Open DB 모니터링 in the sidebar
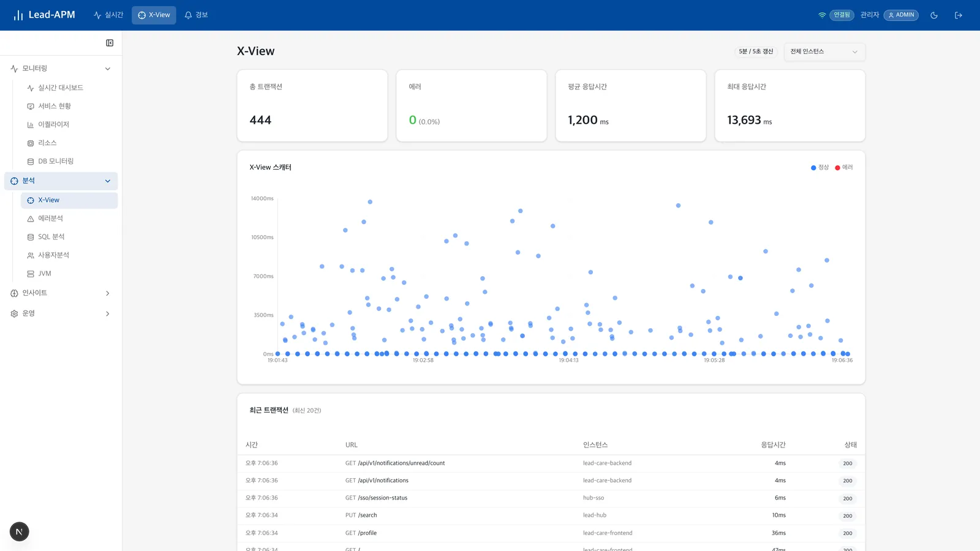The image size is (980, 551). (69, 162)
